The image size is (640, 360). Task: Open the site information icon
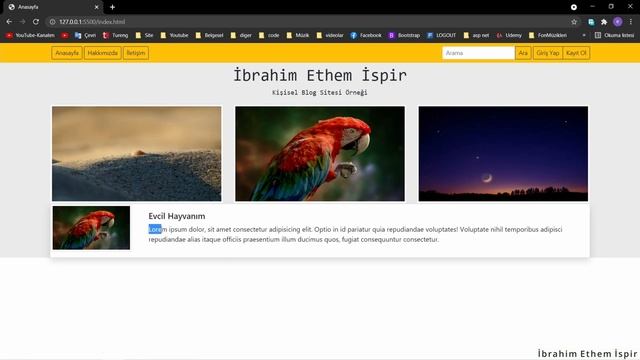52,22
